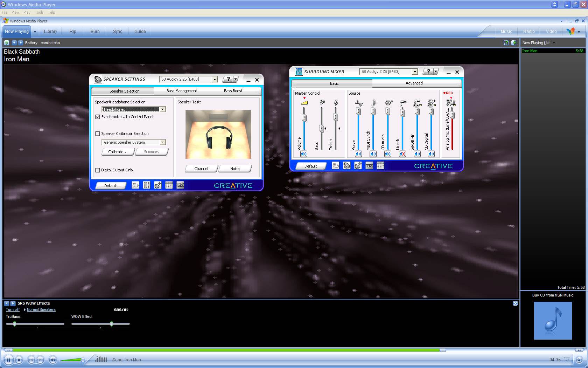The width and height of the screenshot is (588, 368).
Task: Enable Digital Output Only checkbox
Action: pyautogui.click(x=98, y=170)
